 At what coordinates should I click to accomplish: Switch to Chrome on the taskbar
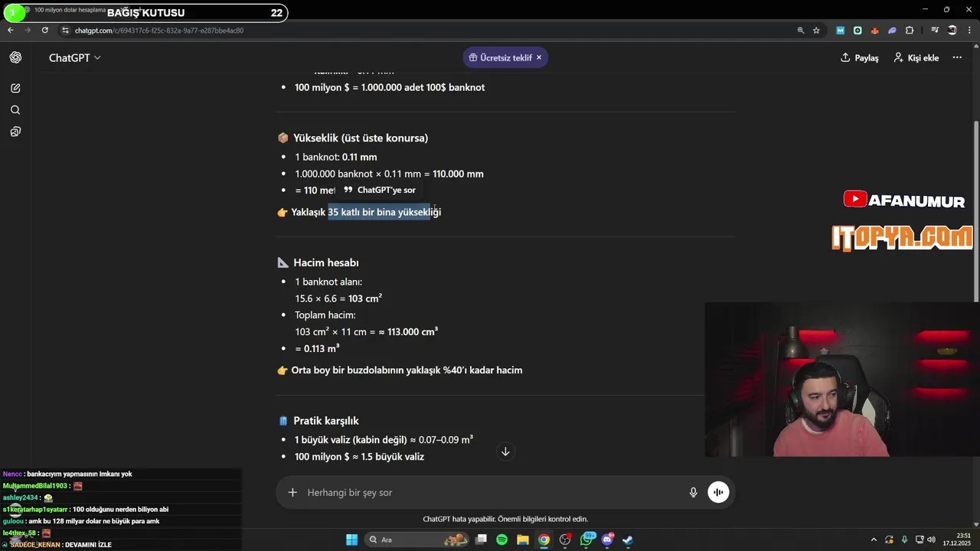coord(544,540)
